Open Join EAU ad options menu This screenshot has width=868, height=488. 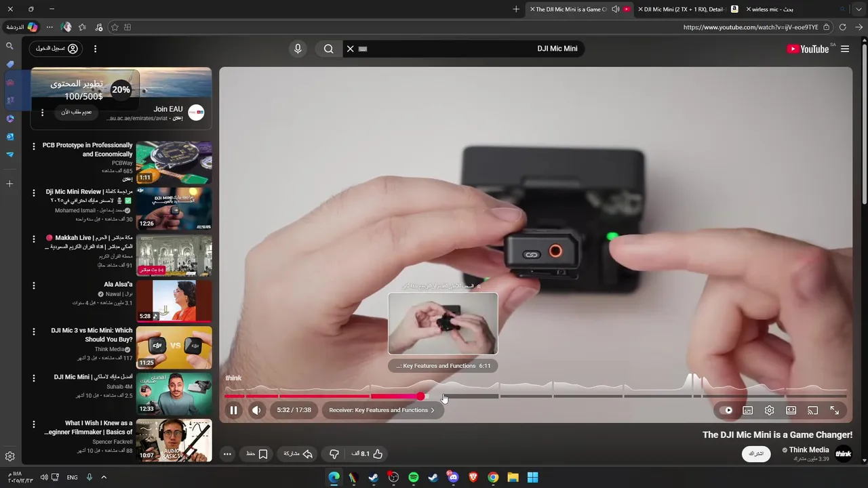(x=42, y=113)
